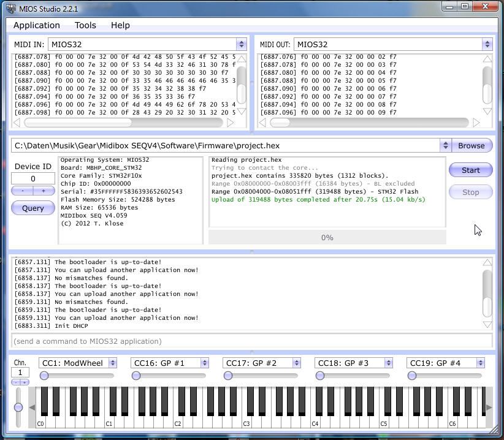Click the MIDI OUT monitor scroll-right arrow
Screen dimensions: 504x440
point(476,123)
